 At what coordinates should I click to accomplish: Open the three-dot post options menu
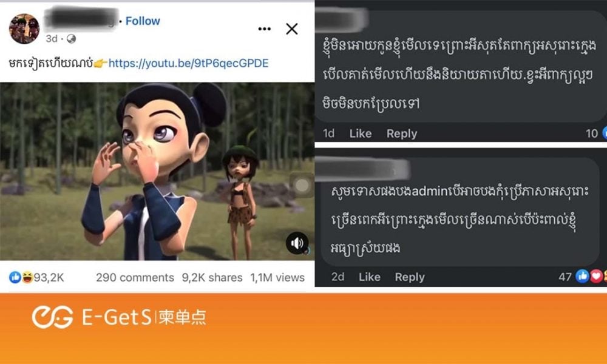[265, 29]
